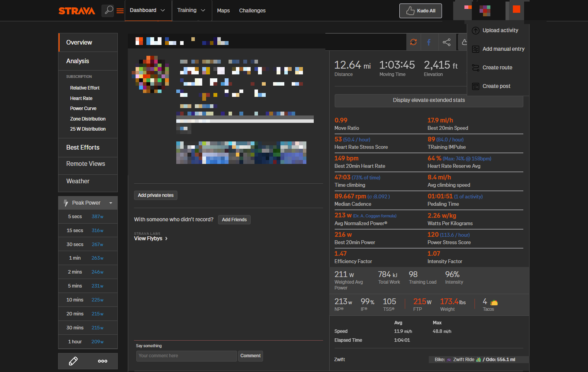Share activity on Facebook icon
588x372 pixels.
(x=429, y=42)
